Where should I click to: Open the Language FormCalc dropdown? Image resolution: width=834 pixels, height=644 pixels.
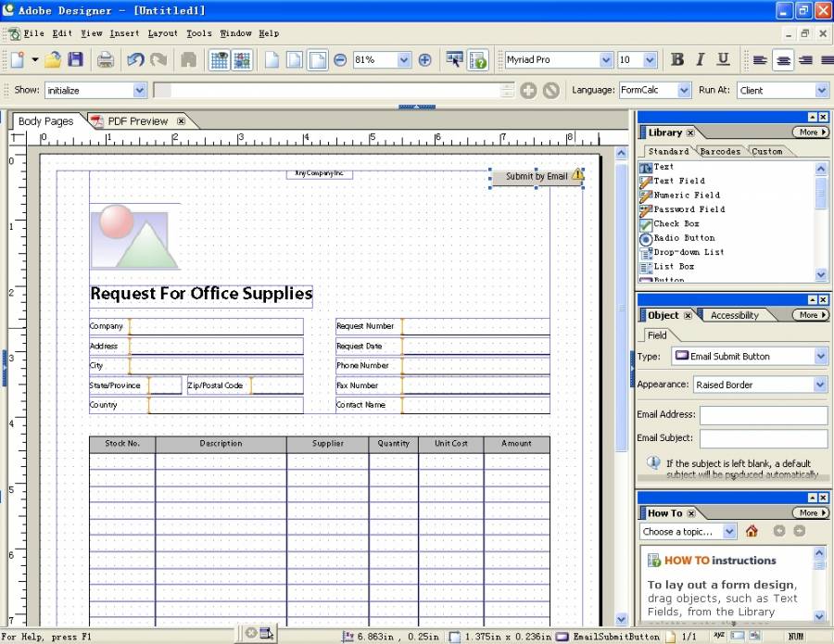[684, 90]
